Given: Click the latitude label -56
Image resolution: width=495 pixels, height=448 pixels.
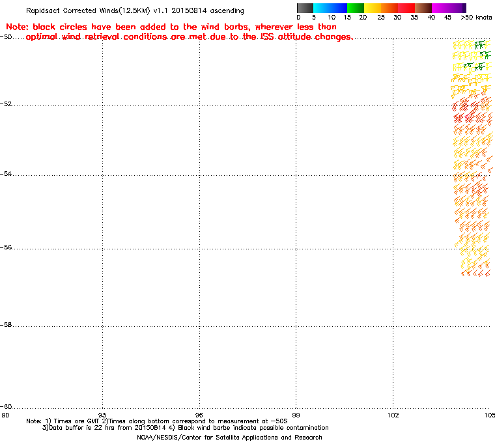Looking at the screenshot, I should (x=6, y=247).
